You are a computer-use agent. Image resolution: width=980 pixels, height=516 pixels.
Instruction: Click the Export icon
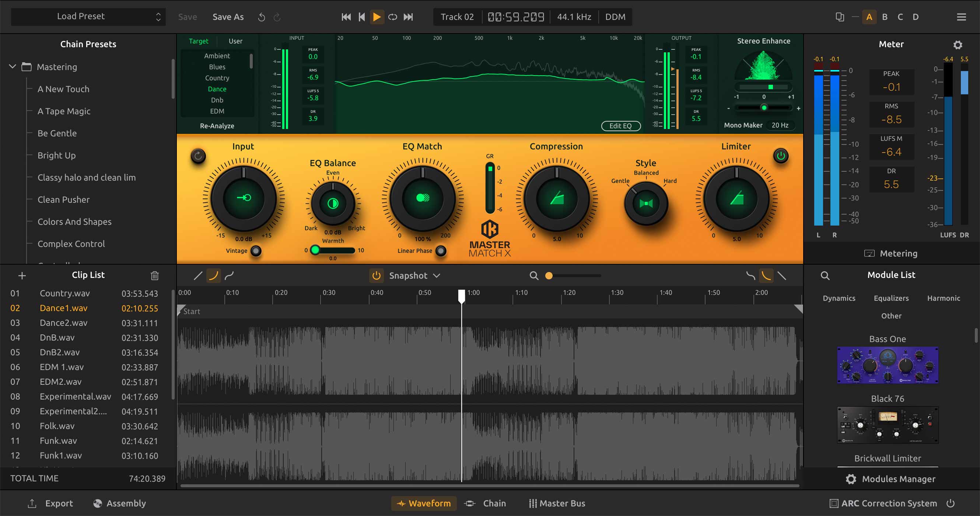pos(32,503)
